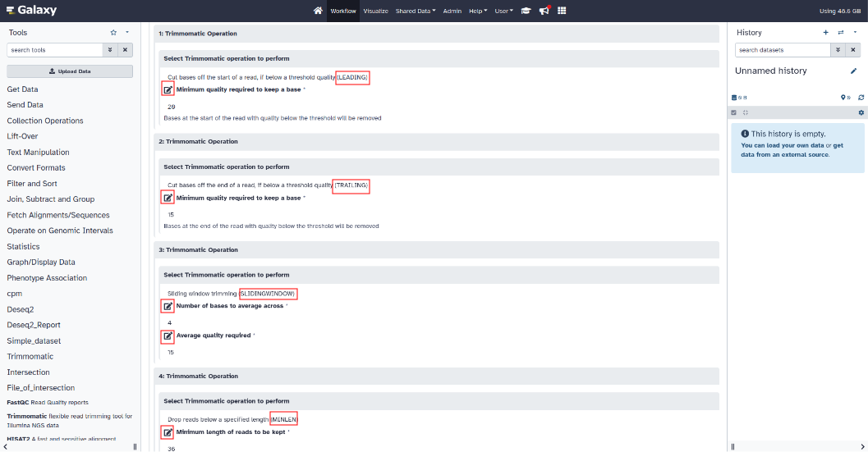Viewport: 868px width, 452px height.
Task: Click the graduation cap tutorials icon
Action: coord(526,11)
